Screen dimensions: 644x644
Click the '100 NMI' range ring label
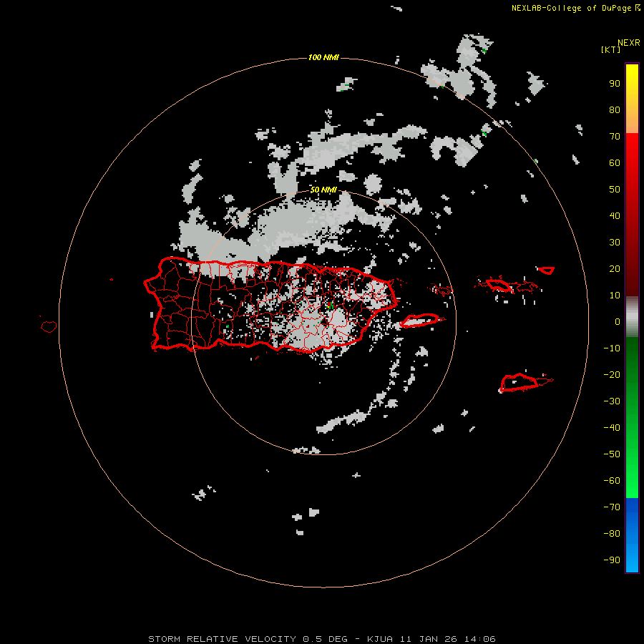click(x=323, y=57)
